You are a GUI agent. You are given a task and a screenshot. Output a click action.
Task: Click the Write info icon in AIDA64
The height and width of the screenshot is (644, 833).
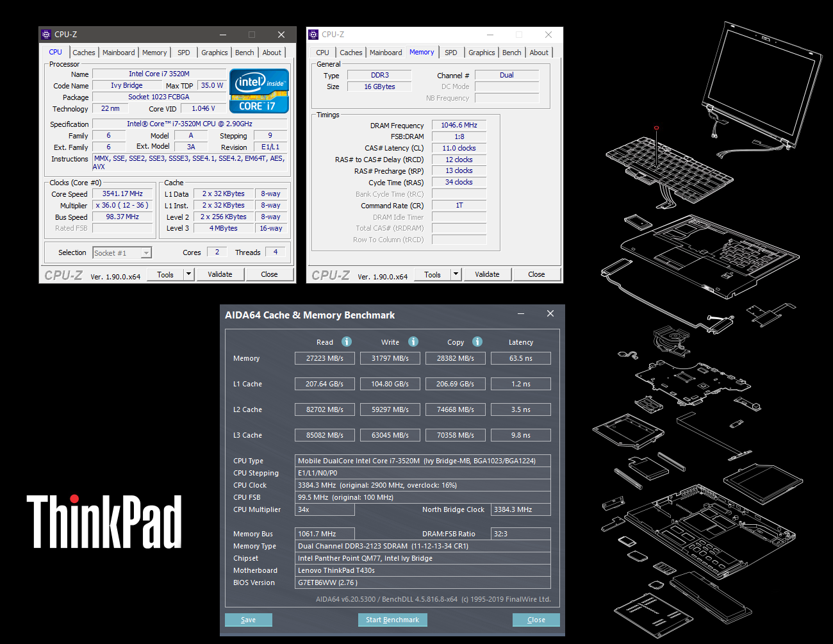click(x=413, y=342)
